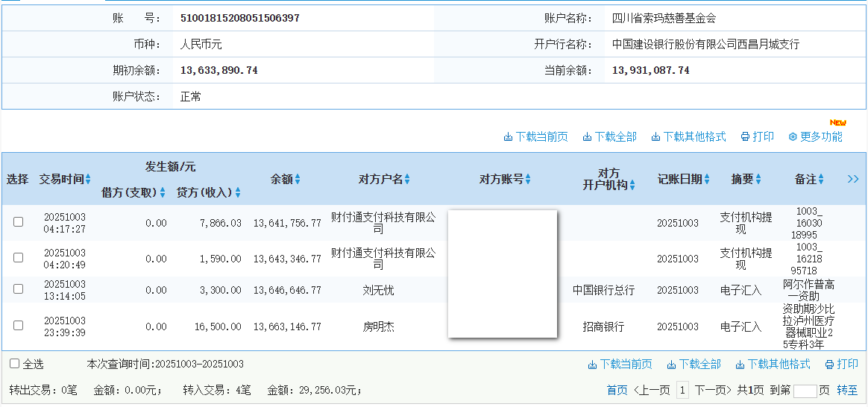This screenshot has height=407, width=868.
Task: Click the download icon beside top 下载全部
Action: pos(588,137)
